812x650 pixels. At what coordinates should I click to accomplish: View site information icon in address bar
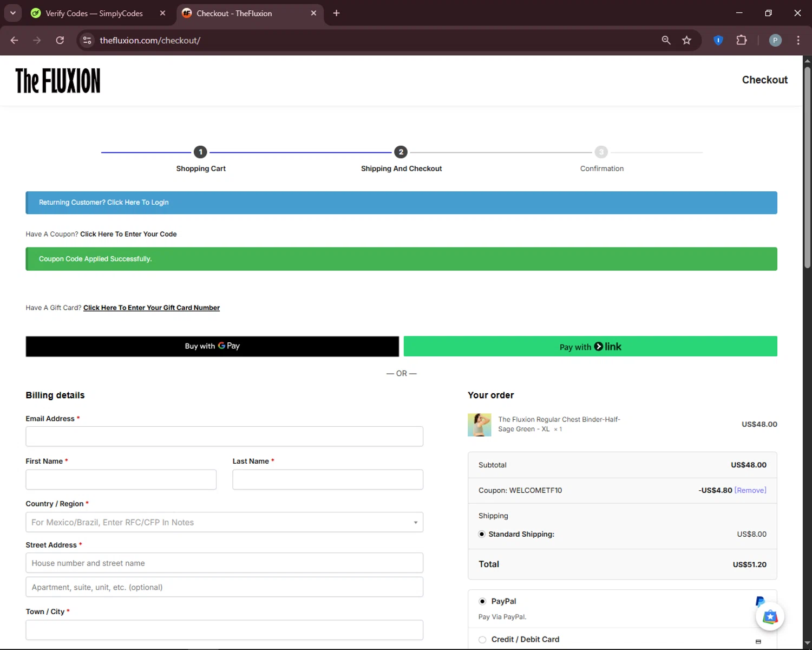pyautogui.click(x=87, y=40)
